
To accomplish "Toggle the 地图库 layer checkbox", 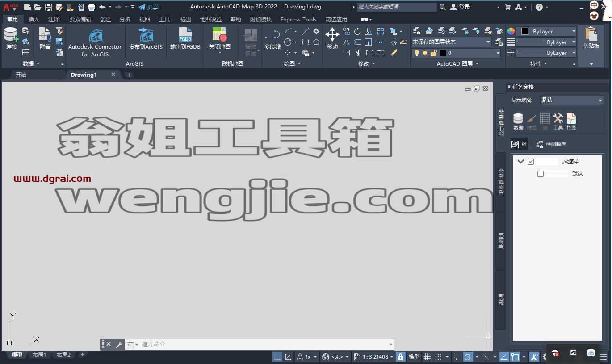I will click(x=531, y=162).
